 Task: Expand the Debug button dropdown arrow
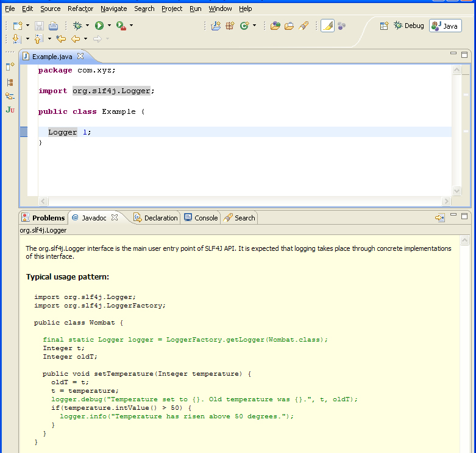pyautogui.click(x=87, y=26)
